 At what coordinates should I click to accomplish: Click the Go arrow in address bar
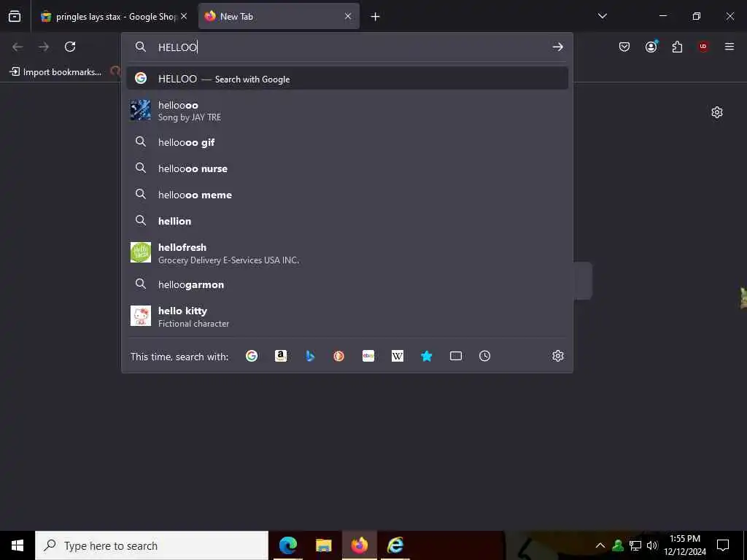point(557,47)
